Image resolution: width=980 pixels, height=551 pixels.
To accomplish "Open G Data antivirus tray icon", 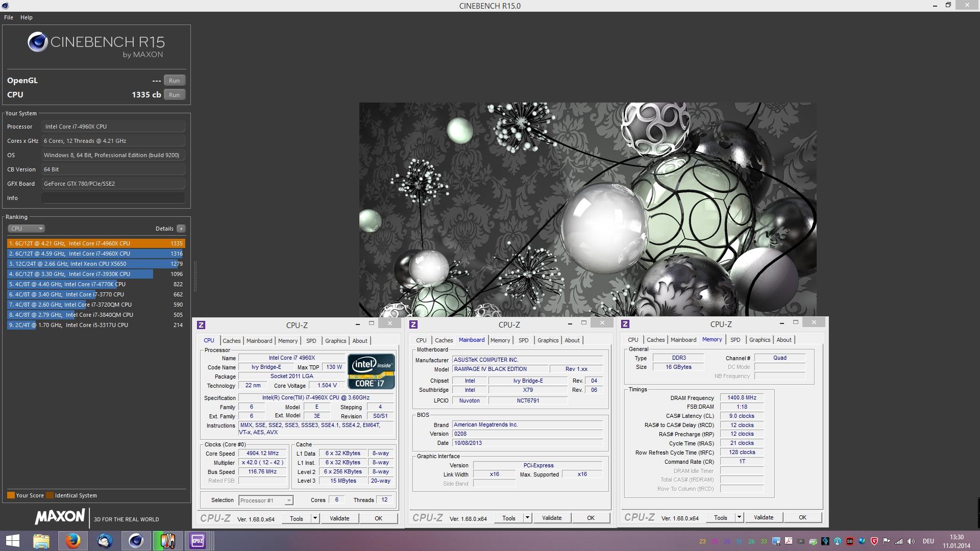I will [x=874, y=541].
